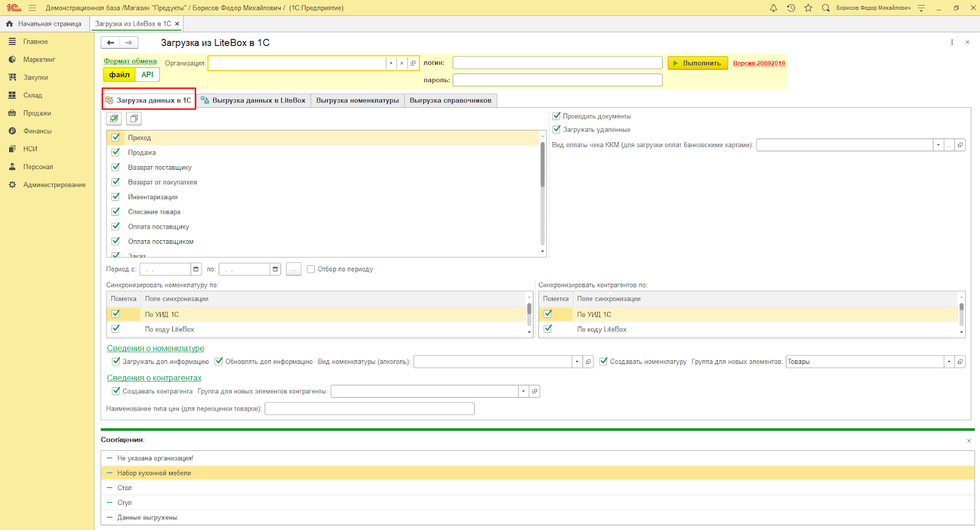Switch to Выгрузка справочников tab
Image resolution: width=980 pixels, height=530 pixels.
451,100
